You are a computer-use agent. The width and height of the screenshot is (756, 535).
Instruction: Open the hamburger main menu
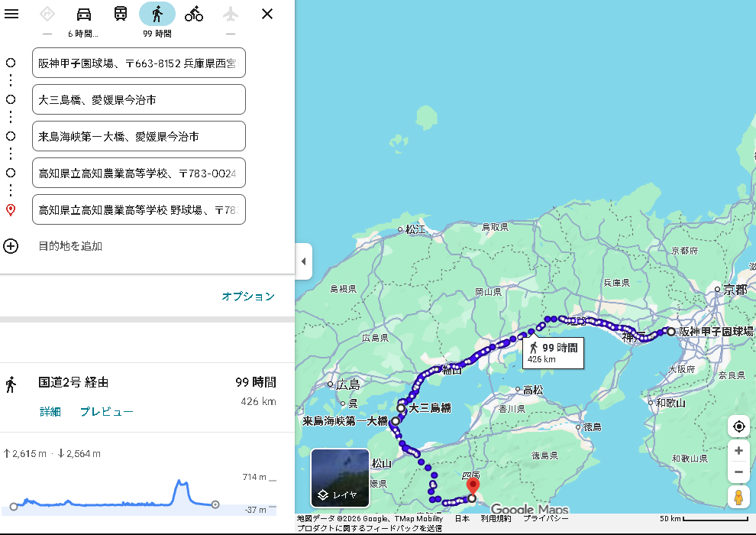[x=11, y=14]
